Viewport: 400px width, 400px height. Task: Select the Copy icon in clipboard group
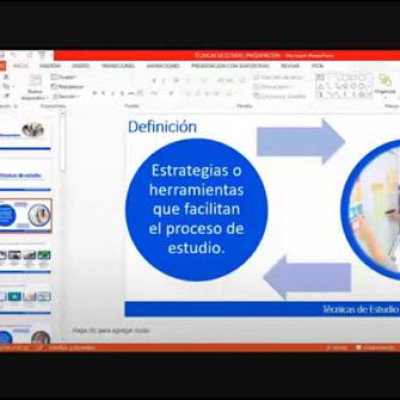click(6, 87)
